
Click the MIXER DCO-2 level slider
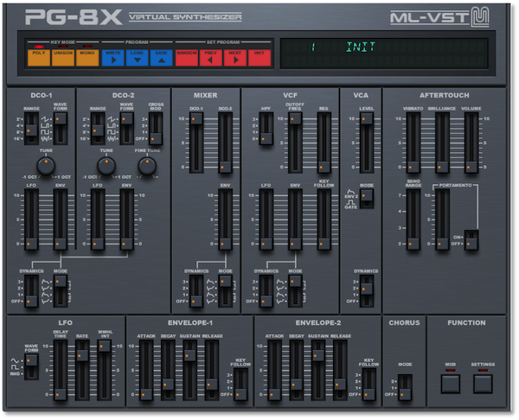(x=225, y=143)
